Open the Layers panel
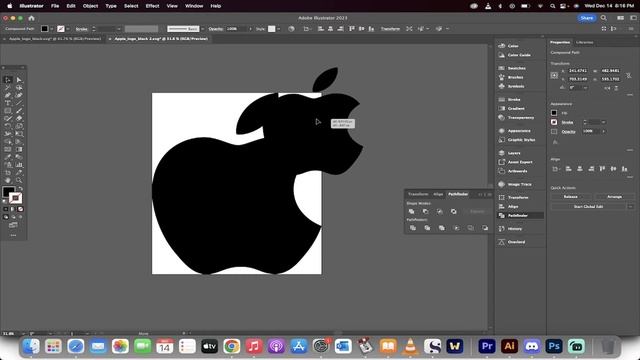640x360 pixels. click(509, 153)
